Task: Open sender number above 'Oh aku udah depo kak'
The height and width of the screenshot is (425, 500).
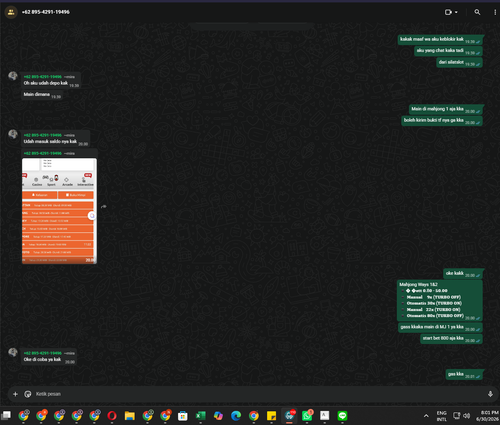Action: [43, 77]
